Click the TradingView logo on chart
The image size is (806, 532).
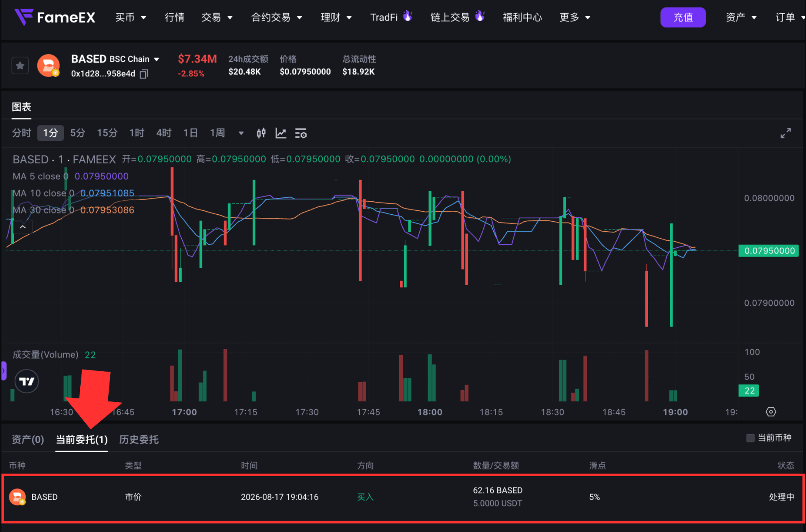[27, 381]
